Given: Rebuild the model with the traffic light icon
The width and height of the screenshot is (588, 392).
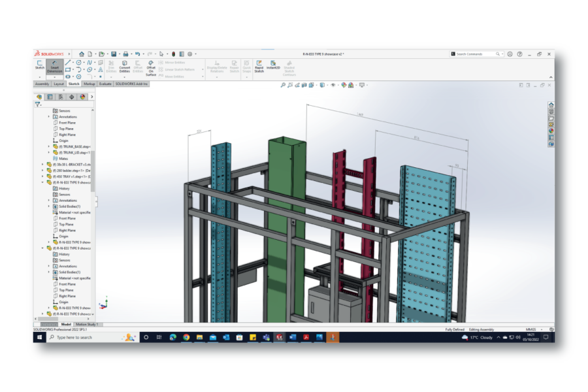Looking at the screenshot, I should [x=173, y=54].
